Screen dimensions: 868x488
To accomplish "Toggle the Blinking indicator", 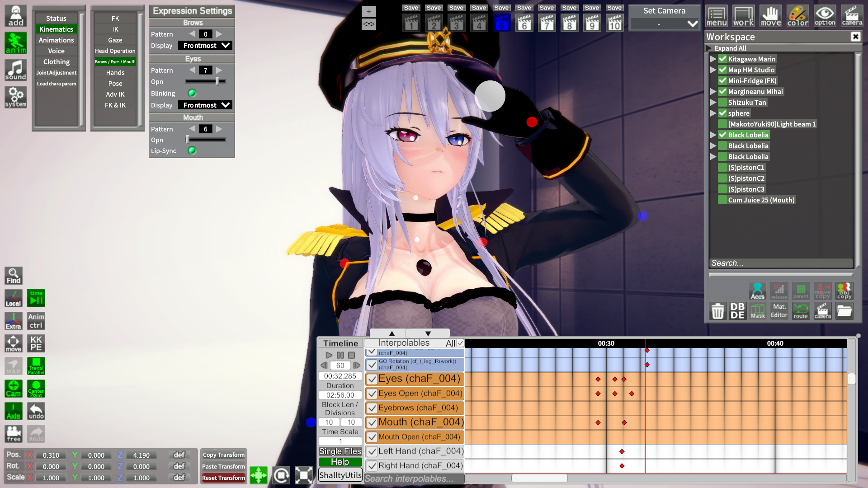I will coord(192,93).
